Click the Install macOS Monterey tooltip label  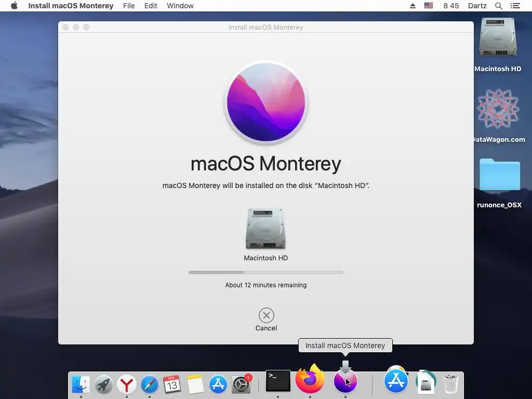[x=345, y=345]
